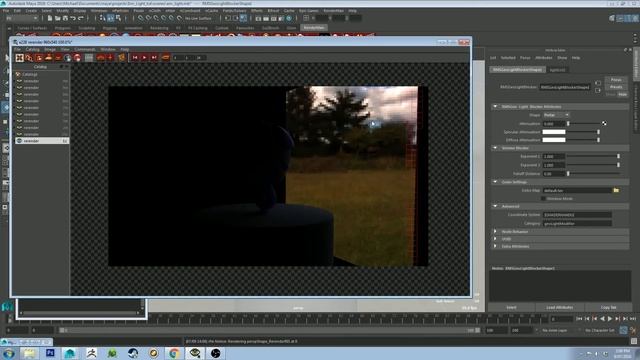Select the highlighted rerender catalog entry
Image resolution: width=640 pixels, height=360 pixels.
click(42, 141)
